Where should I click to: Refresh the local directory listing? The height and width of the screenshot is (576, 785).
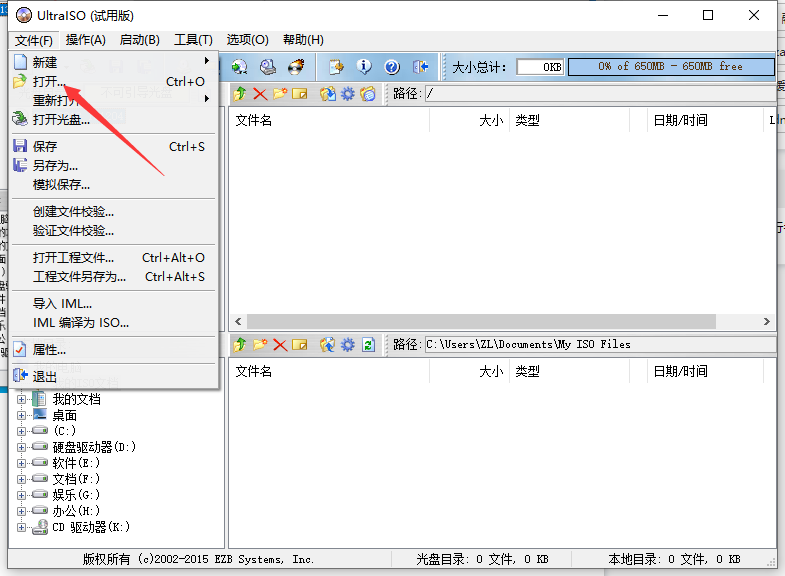368,345
